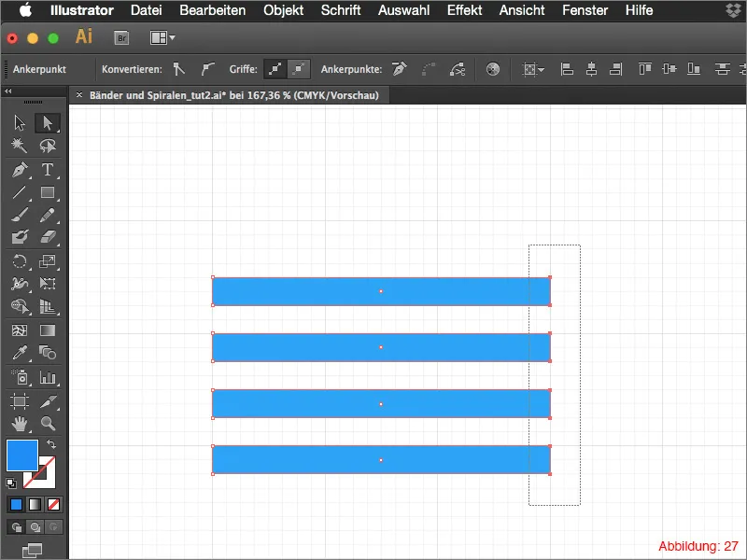
Task: Enable Draw Normal mode
Action: (16, 527)
